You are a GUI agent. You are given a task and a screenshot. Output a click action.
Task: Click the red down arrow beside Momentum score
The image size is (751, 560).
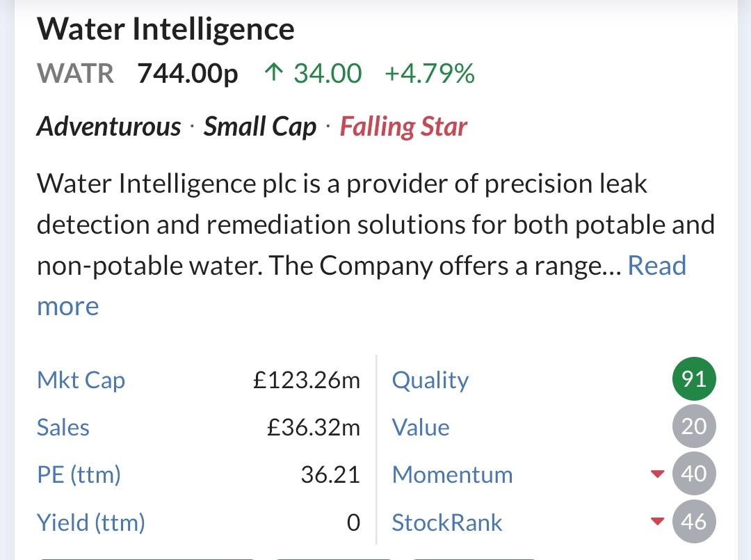pyautogui.click(x=658, y=474)
